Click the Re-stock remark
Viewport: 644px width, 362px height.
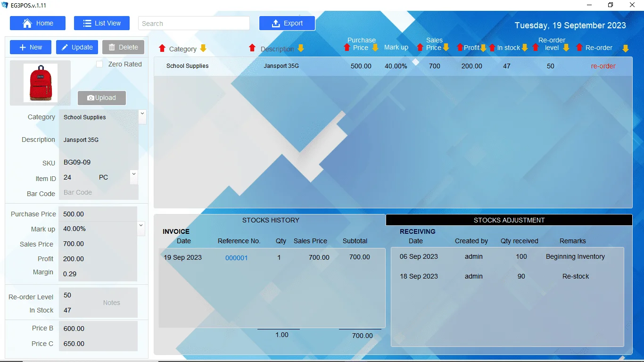tap(576, 276)
